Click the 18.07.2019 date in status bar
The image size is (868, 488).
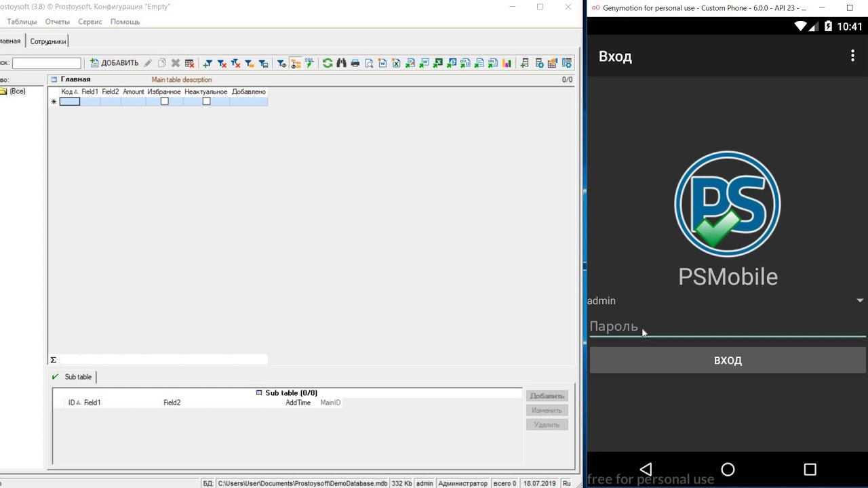pos(540,483)
